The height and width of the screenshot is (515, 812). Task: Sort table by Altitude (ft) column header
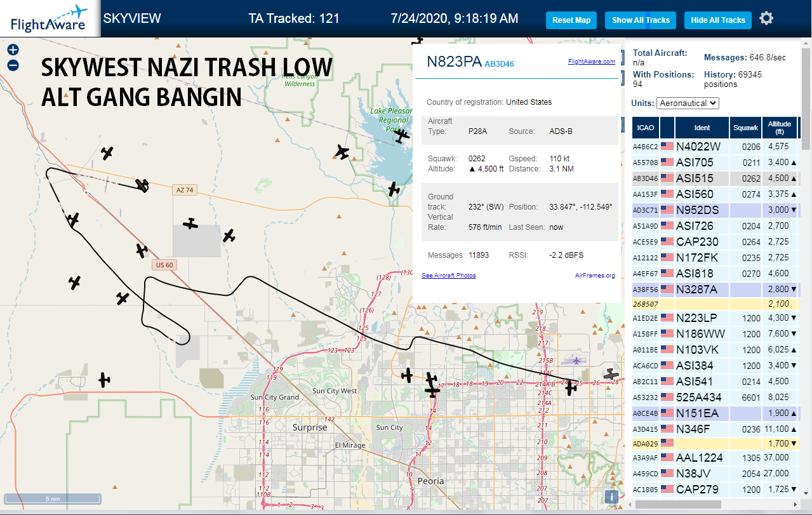click(779, 128)
